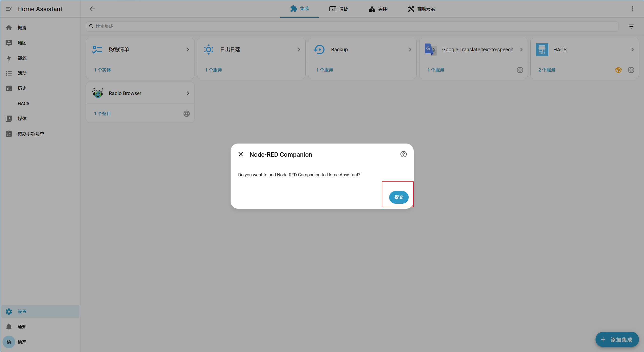
Task: Click the 搜索集成 search field
Action: (352, 27)
